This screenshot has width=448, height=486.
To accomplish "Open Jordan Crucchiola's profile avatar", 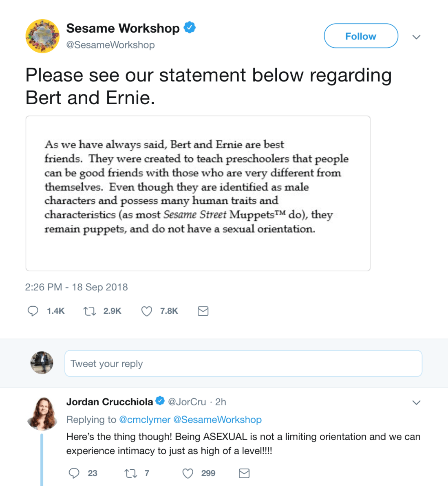I will click(x=42, y=413).
